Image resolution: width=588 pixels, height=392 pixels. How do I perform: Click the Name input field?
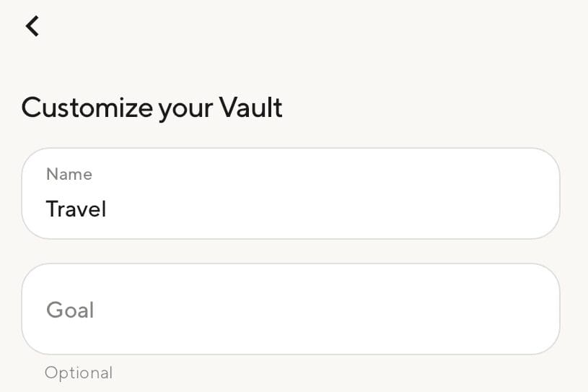click(x=290, y=193)
